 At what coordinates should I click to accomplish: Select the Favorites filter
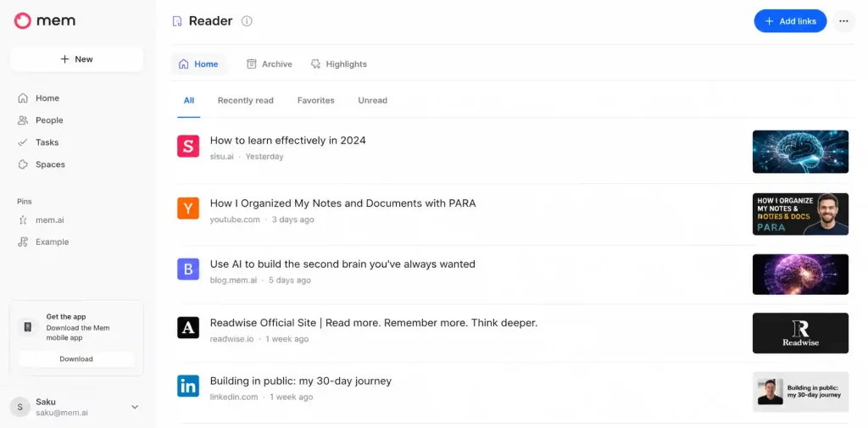coord(316,100)
